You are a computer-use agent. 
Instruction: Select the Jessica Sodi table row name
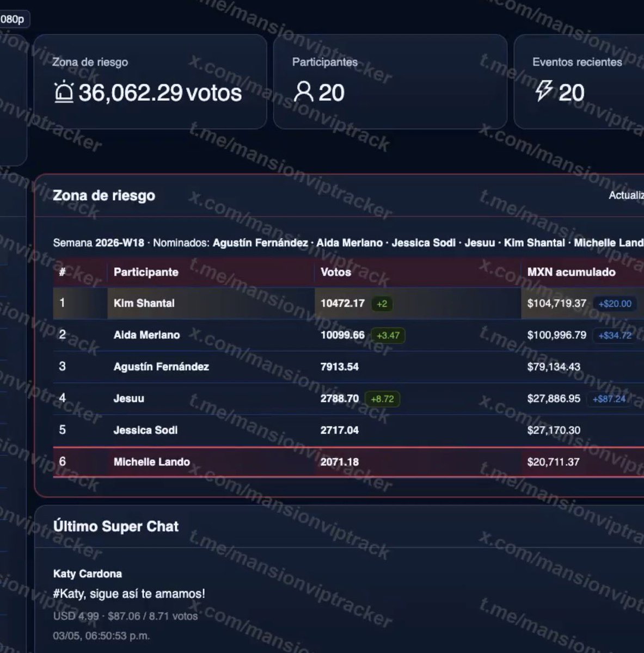coord(145,430)
